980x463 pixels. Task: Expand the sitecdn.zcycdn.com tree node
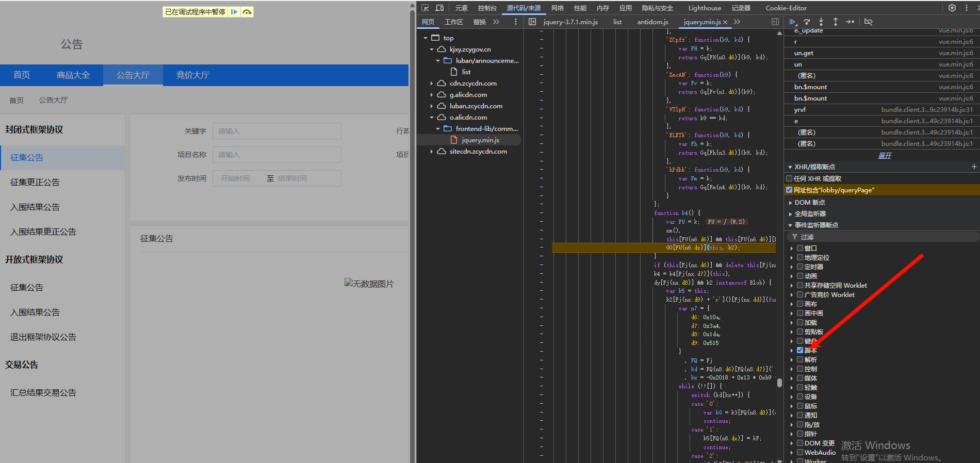[432, 152]
